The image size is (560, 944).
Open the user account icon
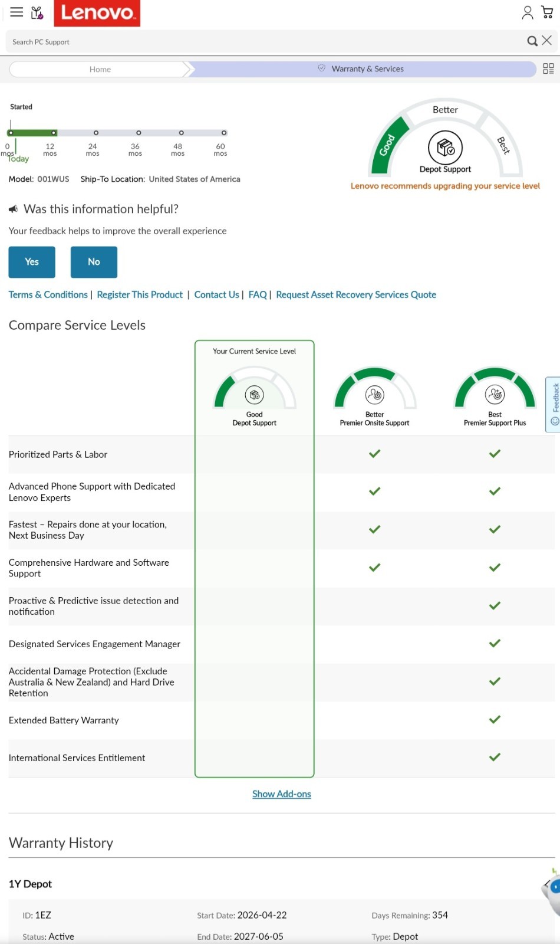528,12
